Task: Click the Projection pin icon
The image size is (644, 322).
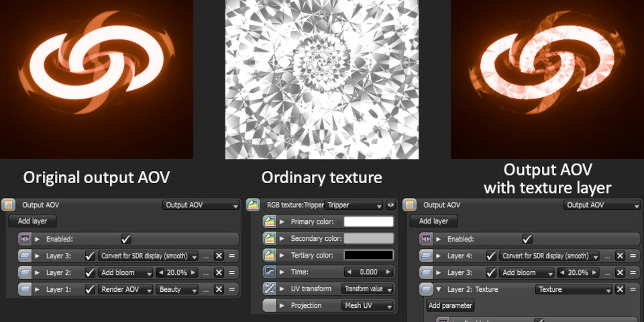Action: [x=270, y=306]
